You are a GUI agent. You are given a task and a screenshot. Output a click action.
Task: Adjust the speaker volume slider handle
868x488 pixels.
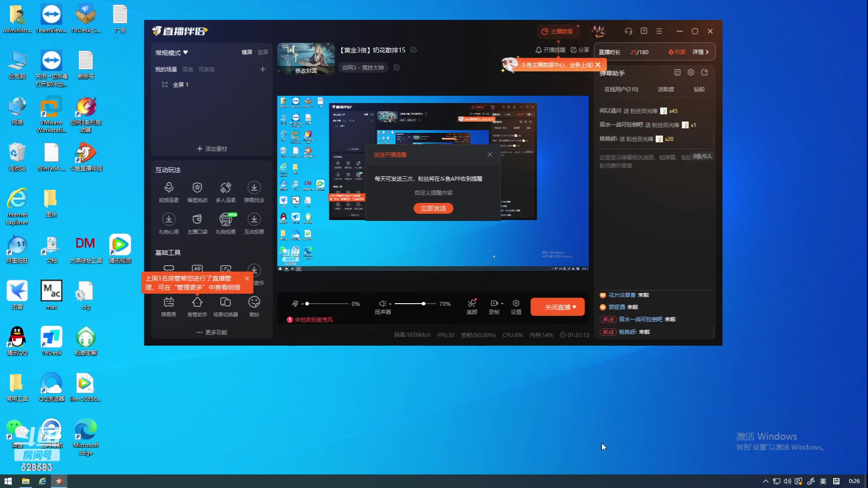pos(424,304)
